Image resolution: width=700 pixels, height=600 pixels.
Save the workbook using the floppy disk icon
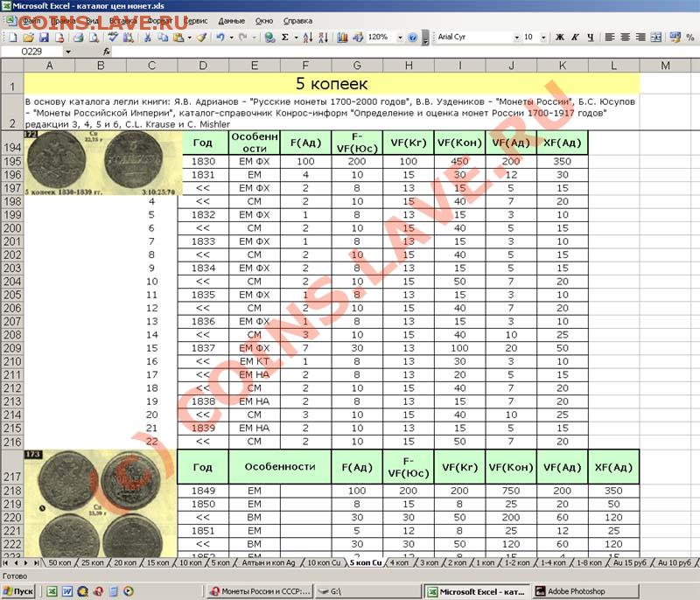[x=44, y=38]
